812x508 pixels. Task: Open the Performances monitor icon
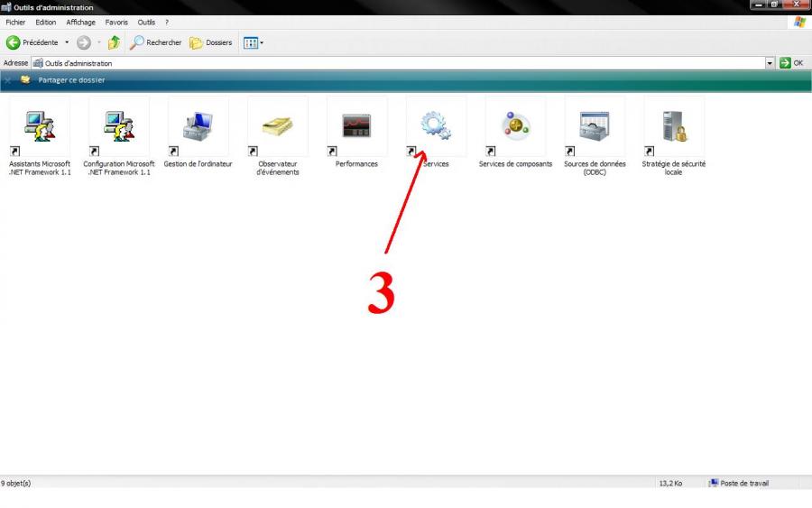pyautogui.click(x=356, y=127)
